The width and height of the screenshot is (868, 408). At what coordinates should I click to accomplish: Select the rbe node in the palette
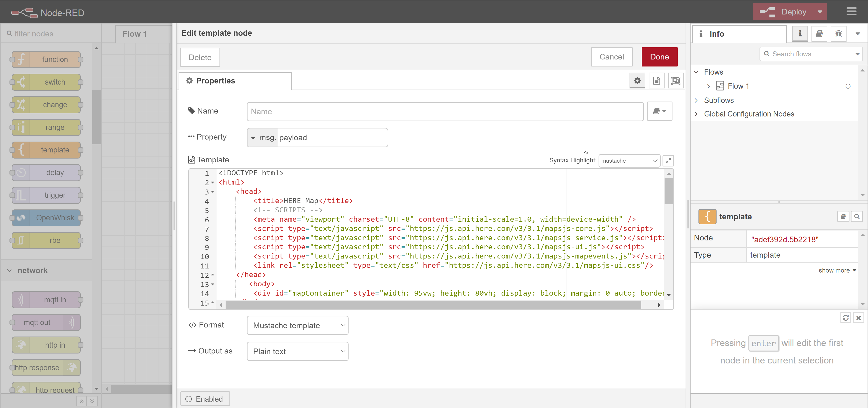pyautogui.click(x=47, y=240)
